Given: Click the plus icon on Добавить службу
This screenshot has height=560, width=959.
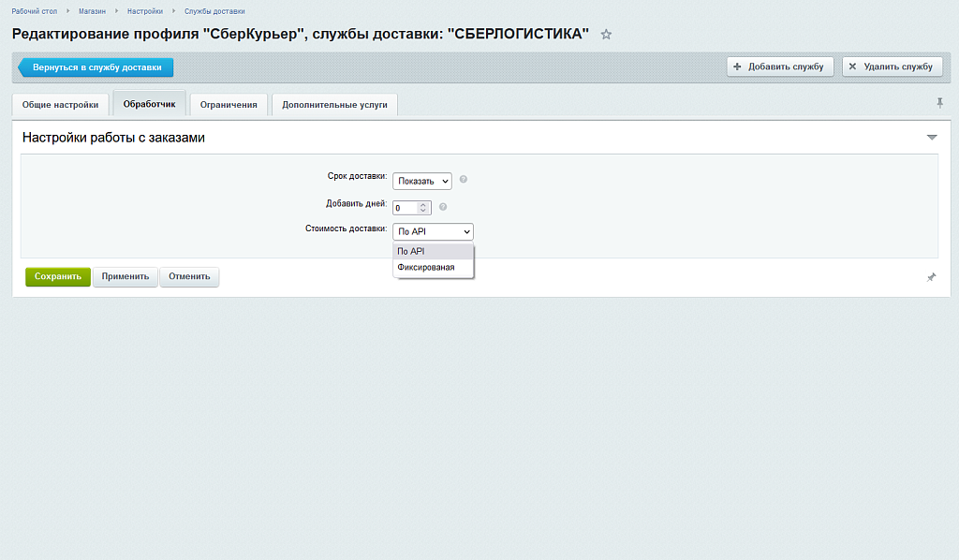Looking at the screenshot, I should [737, 66].
